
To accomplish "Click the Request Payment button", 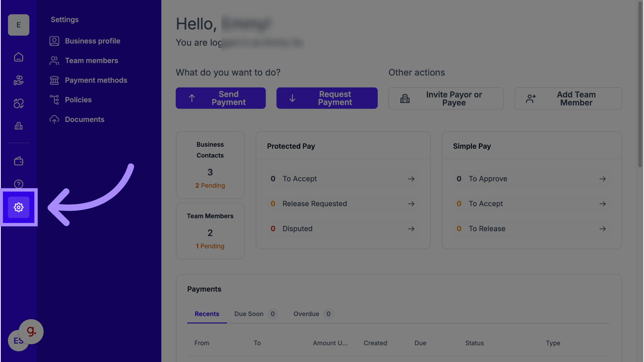I will pyautogui.click(x=327, y=98).
